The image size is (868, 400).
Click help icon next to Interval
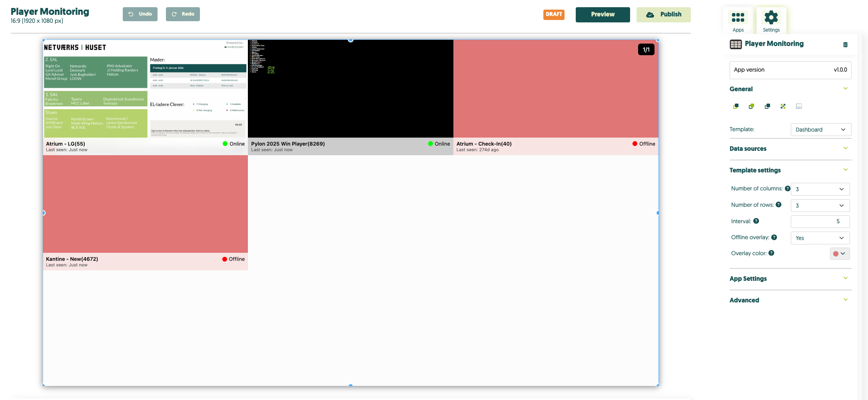(x=756, y=221)
